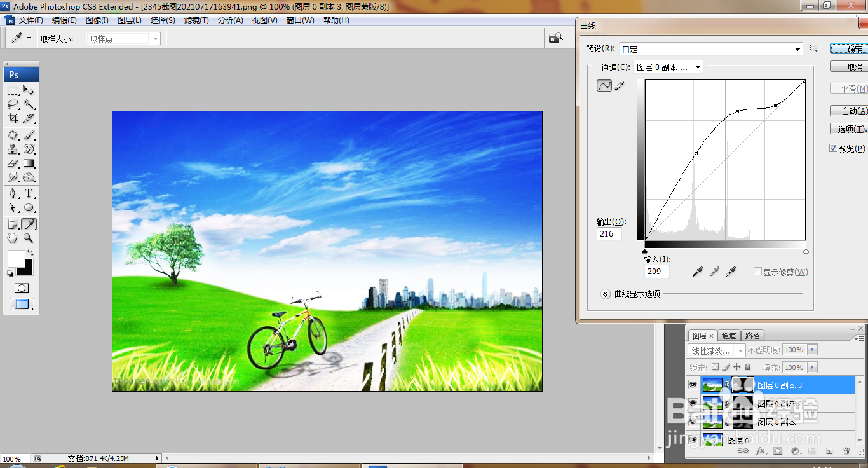
Task: Switch to the 通道 channels tab
Action: tap(729, 336)
